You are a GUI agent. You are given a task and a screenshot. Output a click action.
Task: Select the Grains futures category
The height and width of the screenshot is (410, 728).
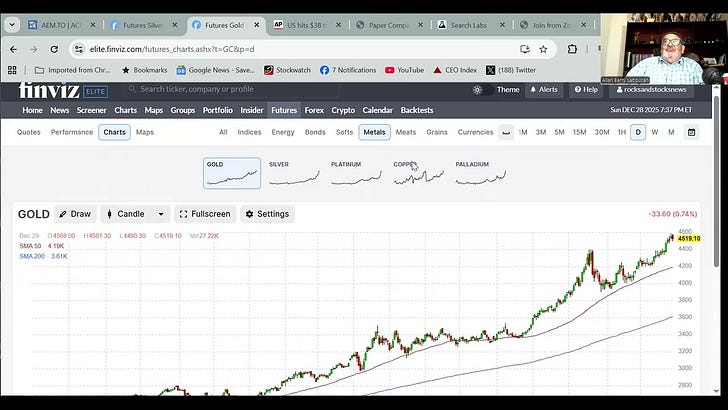437,132
